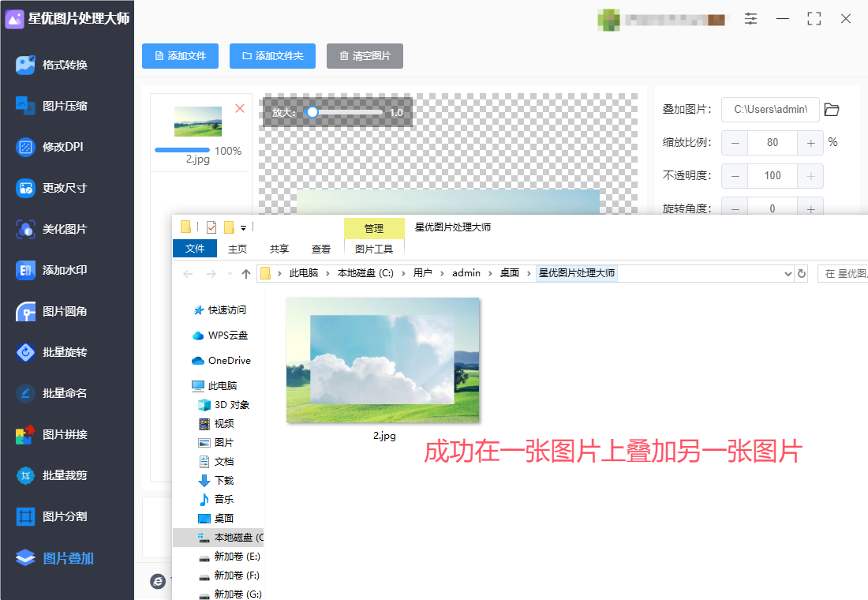Click the 星优图片处理大师 app logo
This screenshot has width=868, height=600.
tap(14, 19)
